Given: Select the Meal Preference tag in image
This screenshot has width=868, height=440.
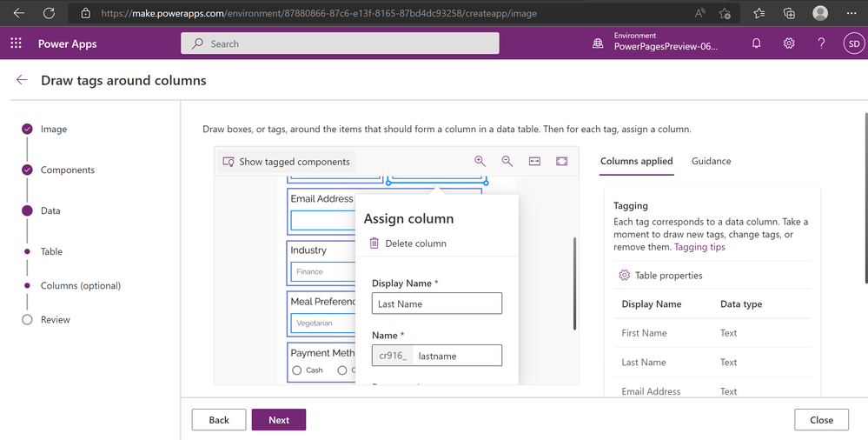Looking at the screenshot, I should point(321,314).
